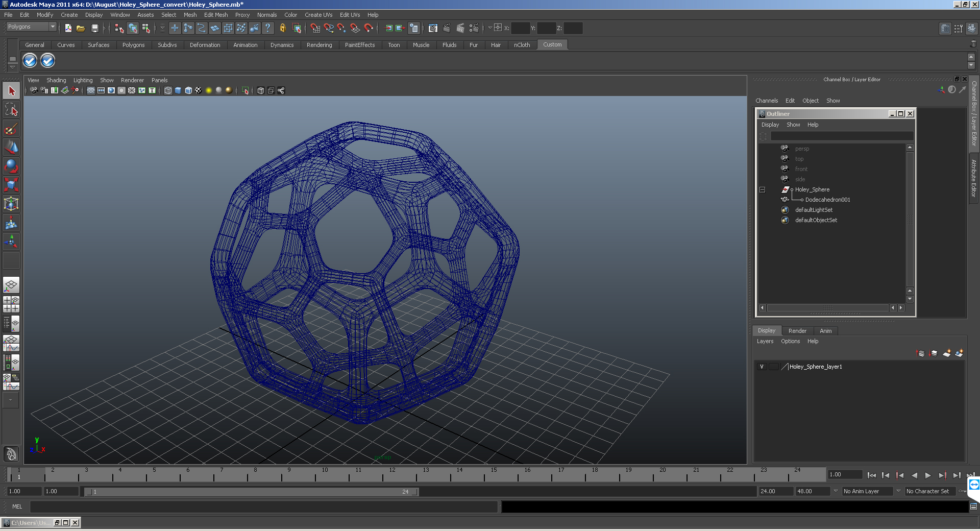Open the Attribute Editor side tab
Screen dimensions: 980x531
(974, 178)
